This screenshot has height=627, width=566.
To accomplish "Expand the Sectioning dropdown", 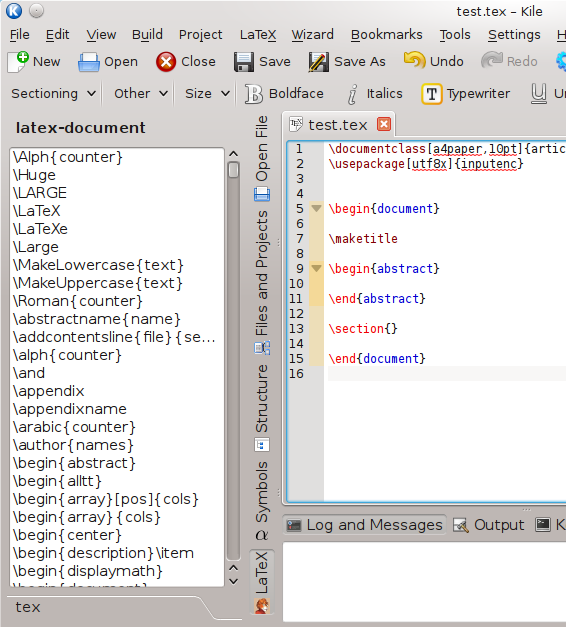I will tap(53, 94).
